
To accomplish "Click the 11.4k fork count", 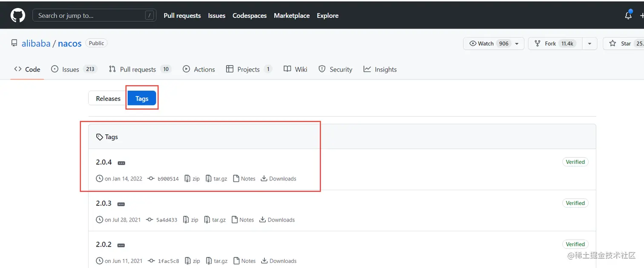I will [567, 43].
